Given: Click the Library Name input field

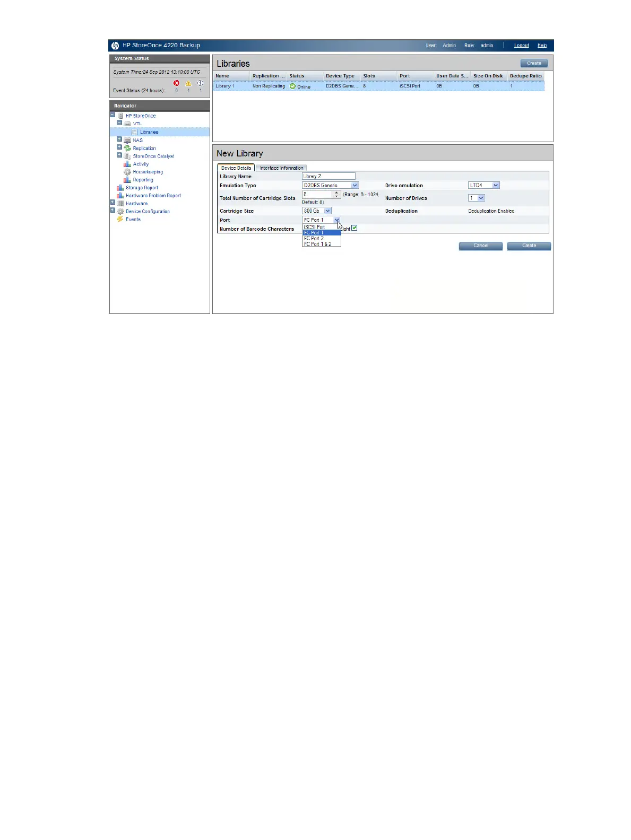Looking at the screenshot, I should [329, 177].
